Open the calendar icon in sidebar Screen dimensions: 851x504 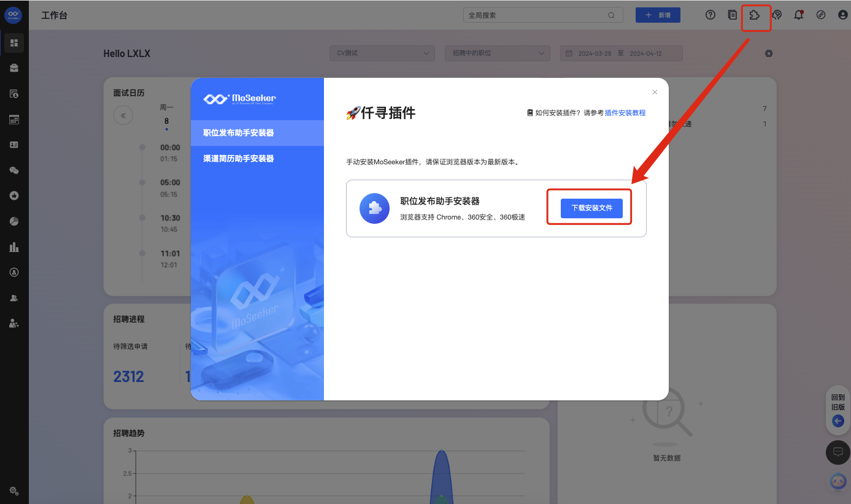[x=14, y=120]
